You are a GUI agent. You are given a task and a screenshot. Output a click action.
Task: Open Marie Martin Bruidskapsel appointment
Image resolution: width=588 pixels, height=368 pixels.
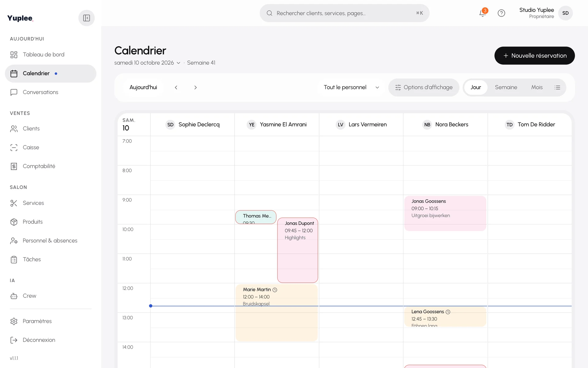[277, 313]
